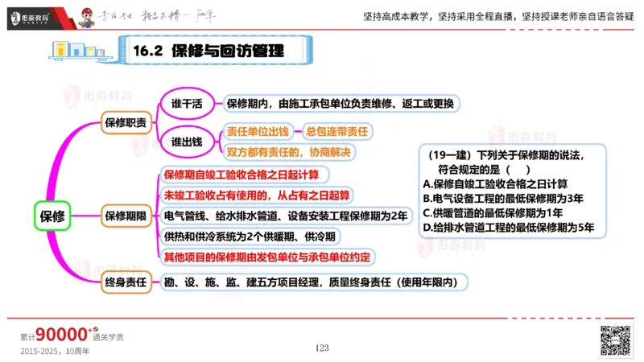The image size is (644, 362).
Task: Click the '责任单位出钱' node
Action: [x=258, y=131]
